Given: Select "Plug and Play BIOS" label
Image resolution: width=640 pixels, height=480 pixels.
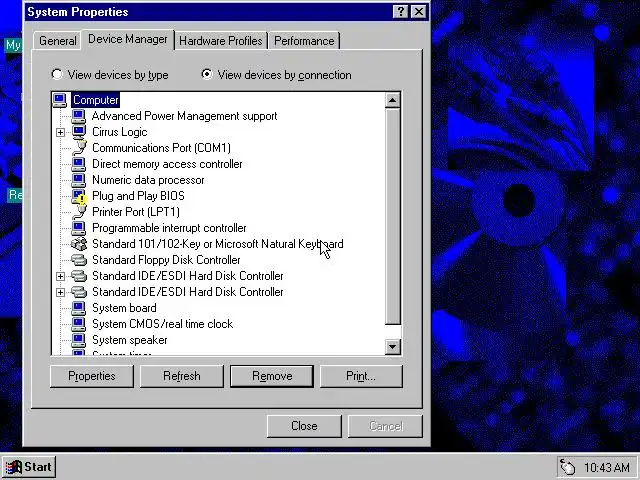Looking at the screenshot, I should [138, 196].
